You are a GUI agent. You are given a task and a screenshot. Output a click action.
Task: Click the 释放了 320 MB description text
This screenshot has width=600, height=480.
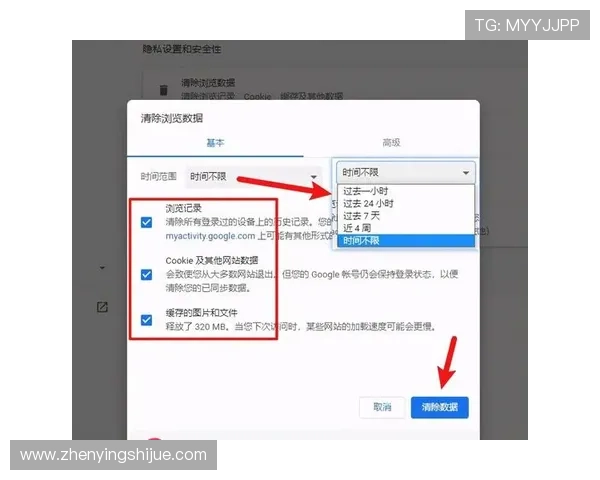tap(300, 327)
